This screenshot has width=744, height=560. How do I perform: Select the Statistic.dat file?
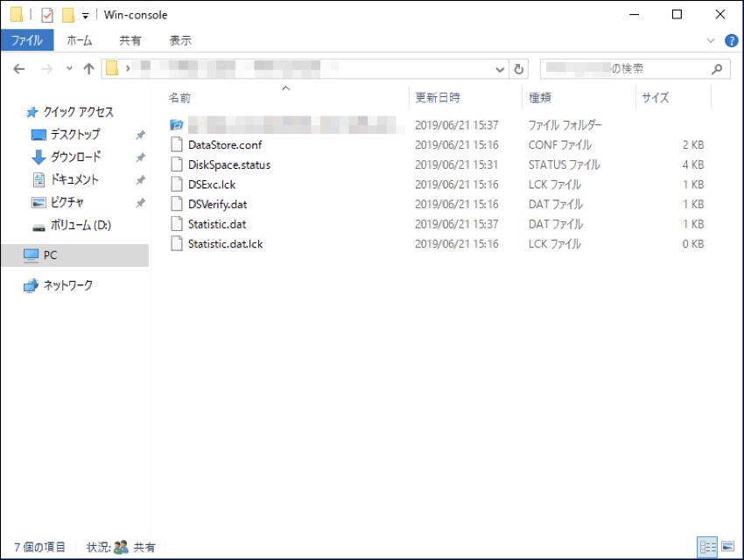coord(217,224)
